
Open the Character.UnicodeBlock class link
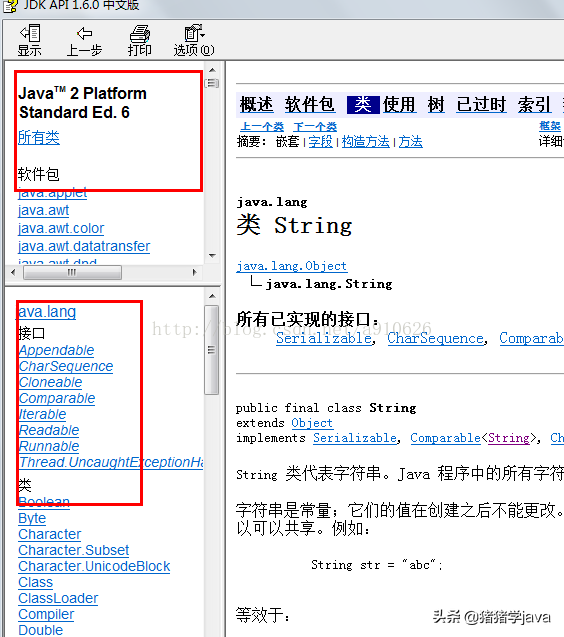pyautogui.click(x=94, y=566)
